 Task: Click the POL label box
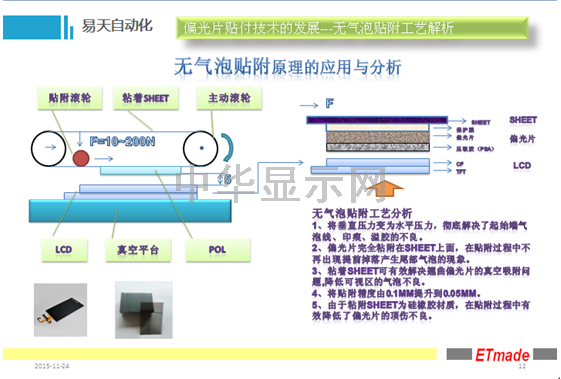[218, 250]
